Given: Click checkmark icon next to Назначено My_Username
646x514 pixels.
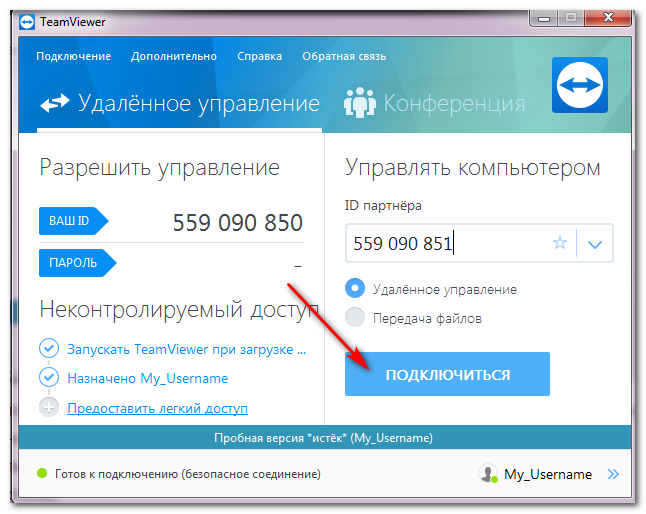Looking at the screenshot, I should click(x=49, y=377).
